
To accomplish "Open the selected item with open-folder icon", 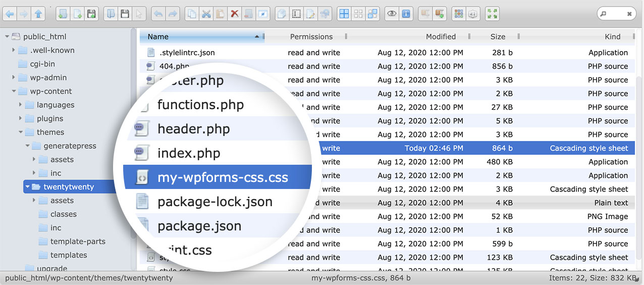I will point(111,14).
